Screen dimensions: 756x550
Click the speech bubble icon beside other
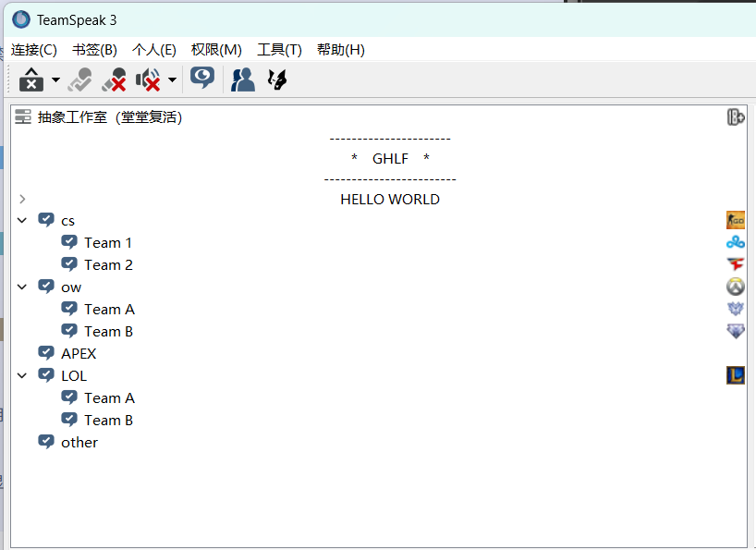(x=46, y=442)
